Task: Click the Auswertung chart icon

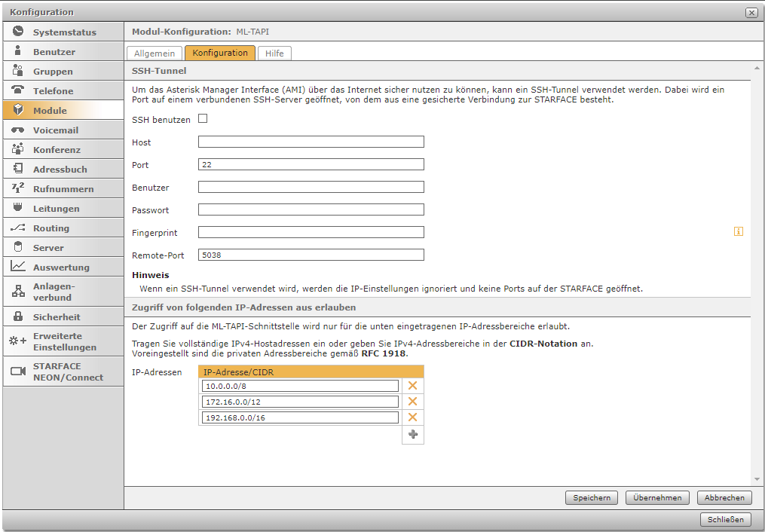Action: pyautogui.click(x=18, y=267)
